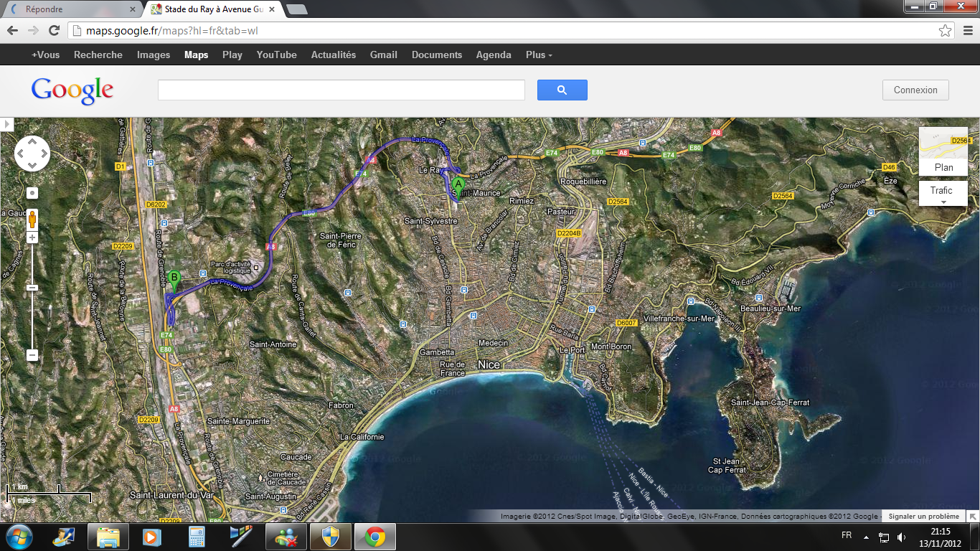Click the Google logo
Screen dimensions: 980x551
[x=72, y=90]
